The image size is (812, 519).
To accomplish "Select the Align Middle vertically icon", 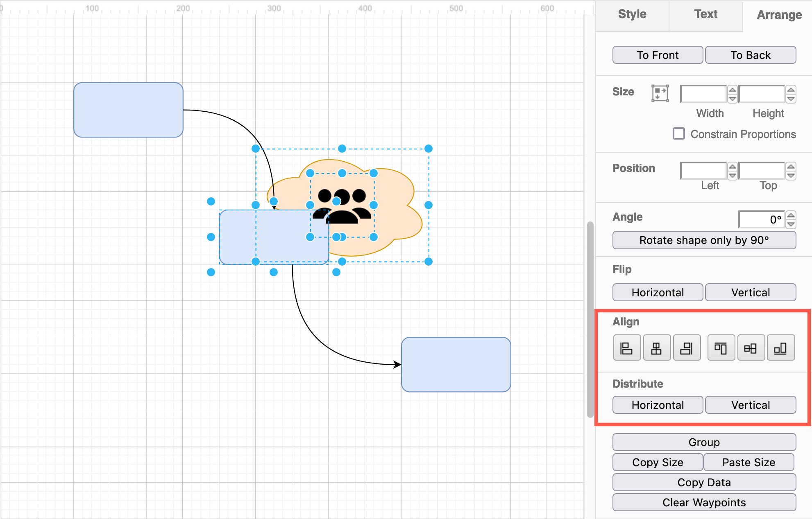I will [x=751, y=348].
